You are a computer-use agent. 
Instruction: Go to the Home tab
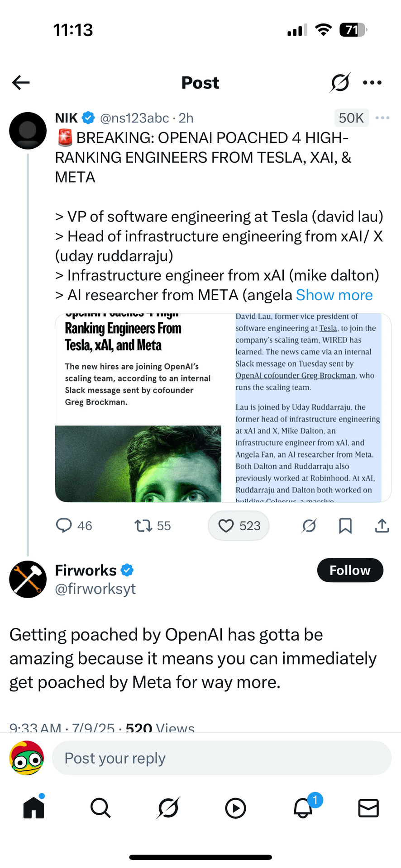click(34, 808)
